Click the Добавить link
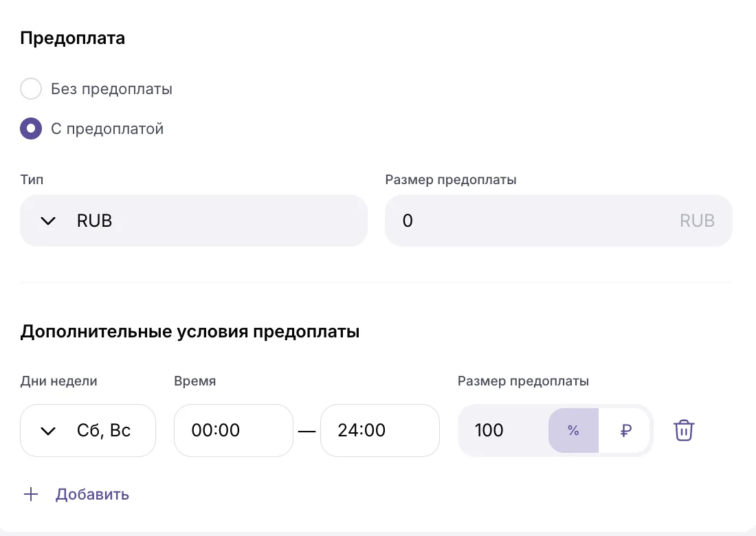The width and height of the screenshot is (756, 536). click(x=92, y=495)
